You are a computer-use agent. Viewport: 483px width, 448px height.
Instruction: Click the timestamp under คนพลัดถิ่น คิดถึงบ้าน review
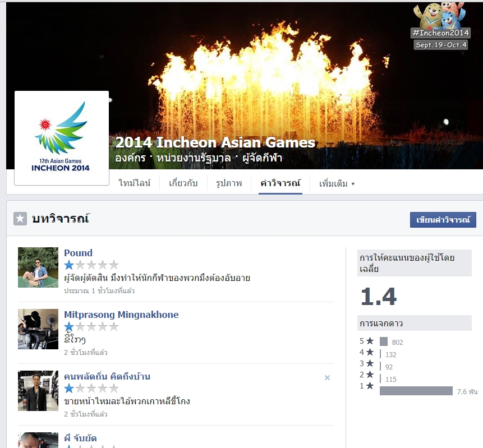pos(86,414)
